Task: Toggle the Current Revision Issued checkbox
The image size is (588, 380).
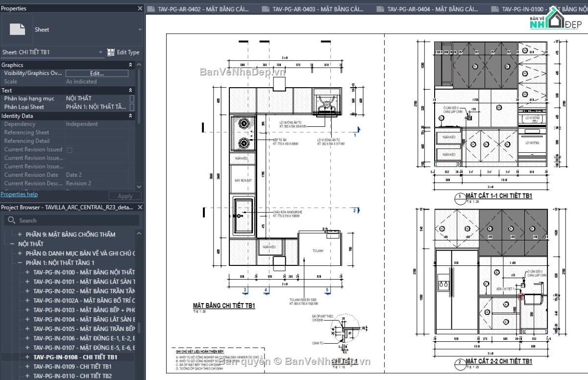Action: click(x=69, y=149)
